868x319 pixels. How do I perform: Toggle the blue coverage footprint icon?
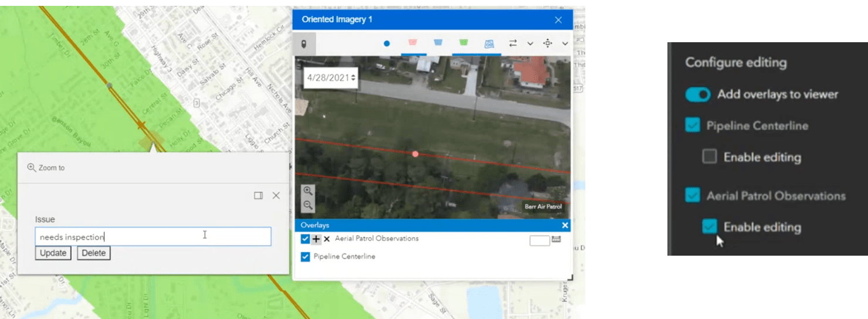[x=438, y=43]
